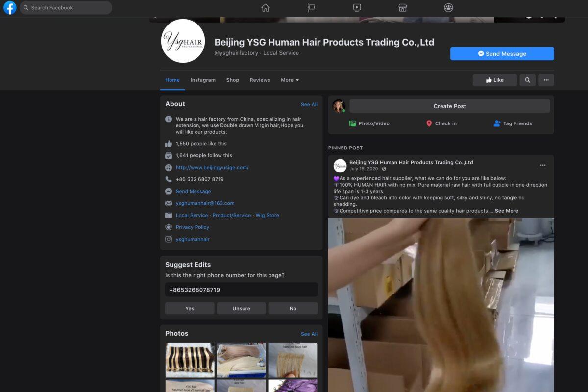The image size is (588, 392).
Task: Open Facebook Watch videos
Action: point(357,8)
